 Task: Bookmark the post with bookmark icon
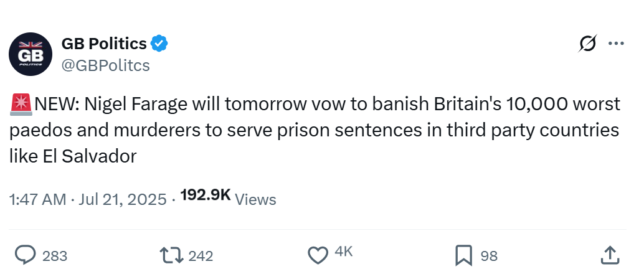tap(464, 255)
